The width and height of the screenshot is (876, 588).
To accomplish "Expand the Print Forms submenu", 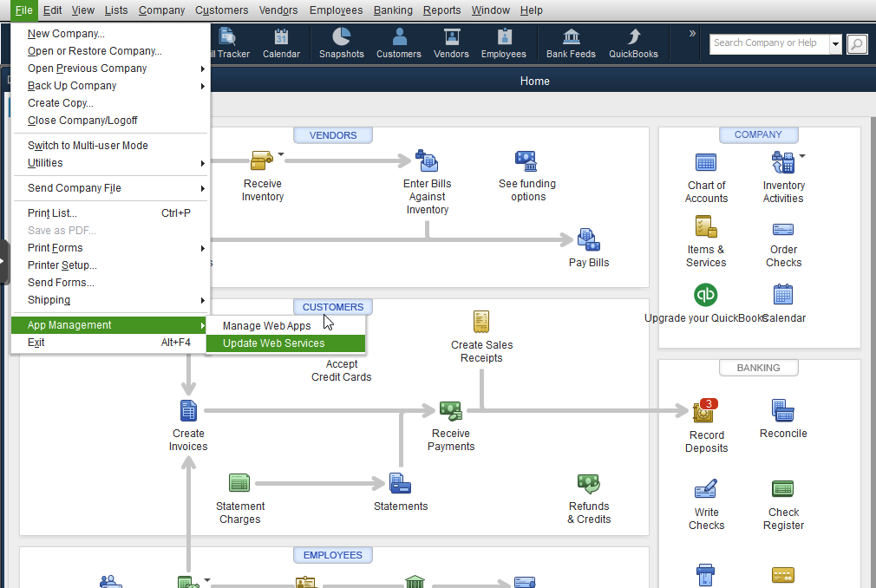I will [111, 247].
